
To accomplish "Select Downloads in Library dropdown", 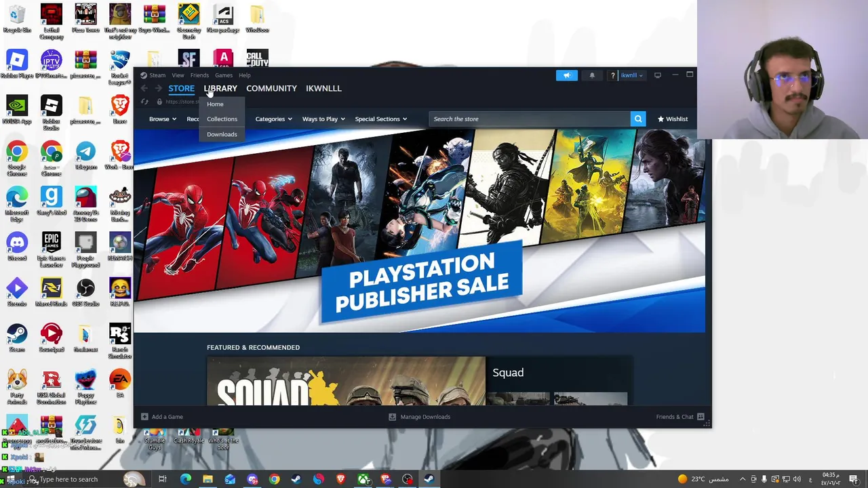I will 222,134.
